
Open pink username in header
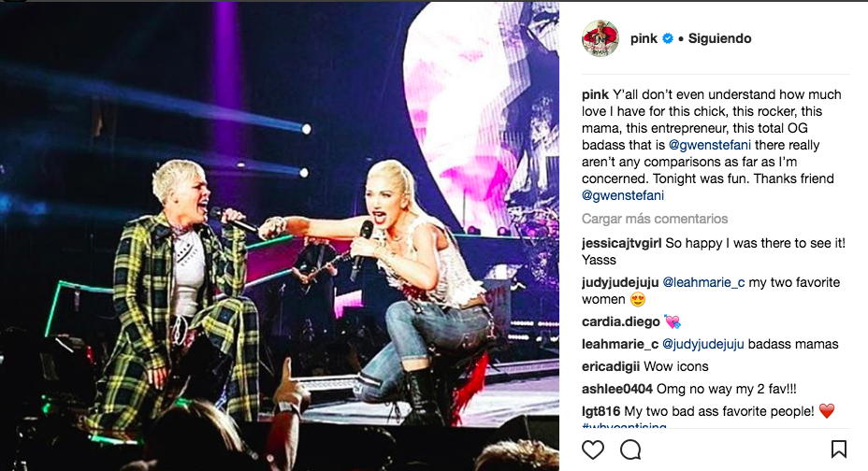coord(644,38)
